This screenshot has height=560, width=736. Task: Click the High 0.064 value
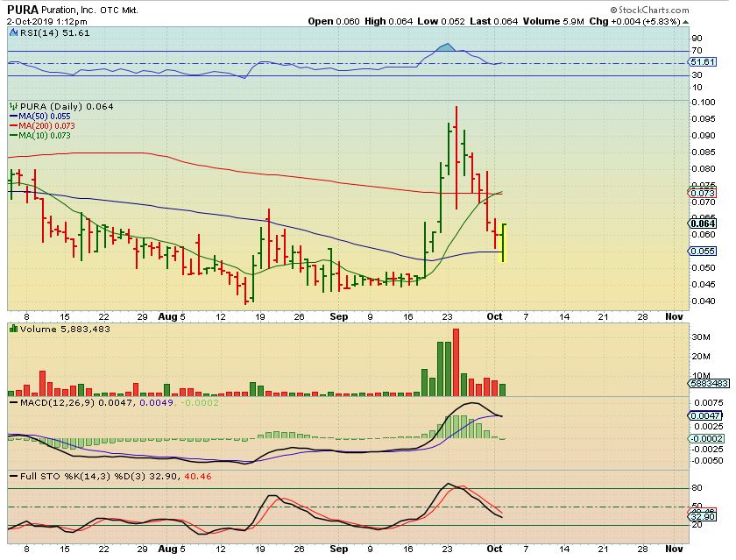(x=389, y=22)
